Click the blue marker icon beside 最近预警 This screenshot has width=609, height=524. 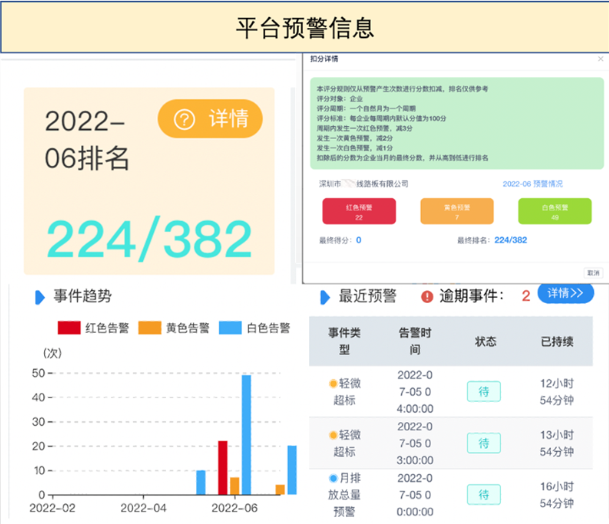(x=323, y=297)
